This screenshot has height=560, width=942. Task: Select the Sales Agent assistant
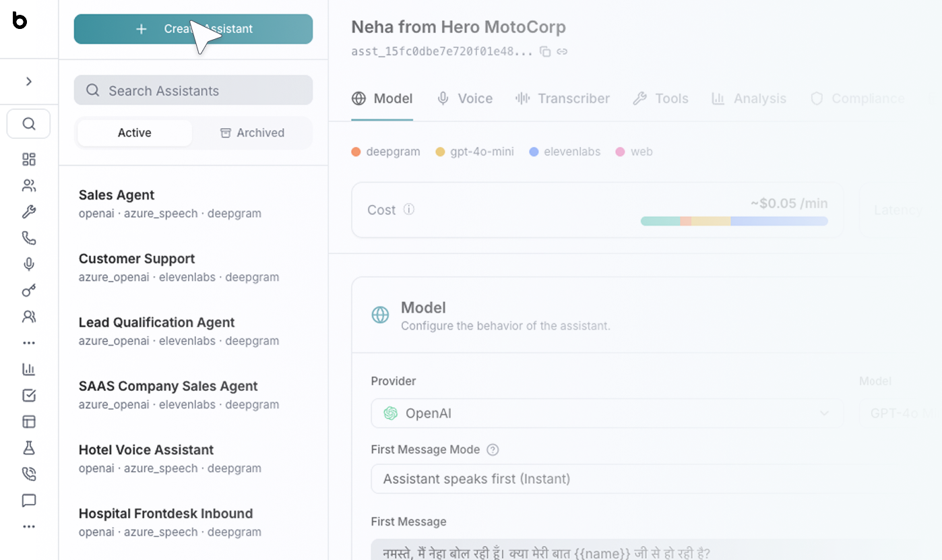point(193,204)
